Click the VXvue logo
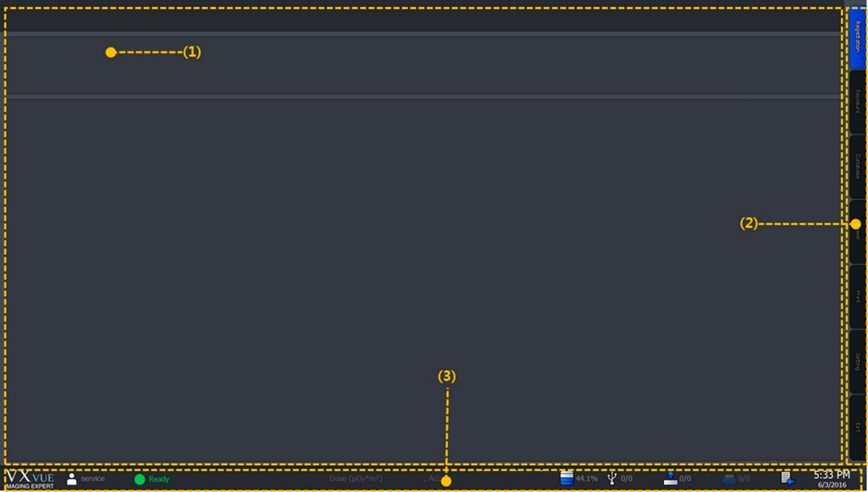The height and width of the screenshot is (492, 868). 30,479
